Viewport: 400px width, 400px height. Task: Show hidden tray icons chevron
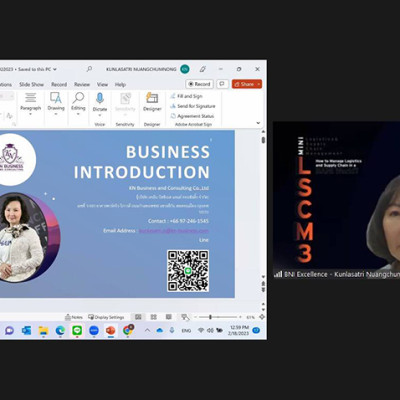point(147,330)
